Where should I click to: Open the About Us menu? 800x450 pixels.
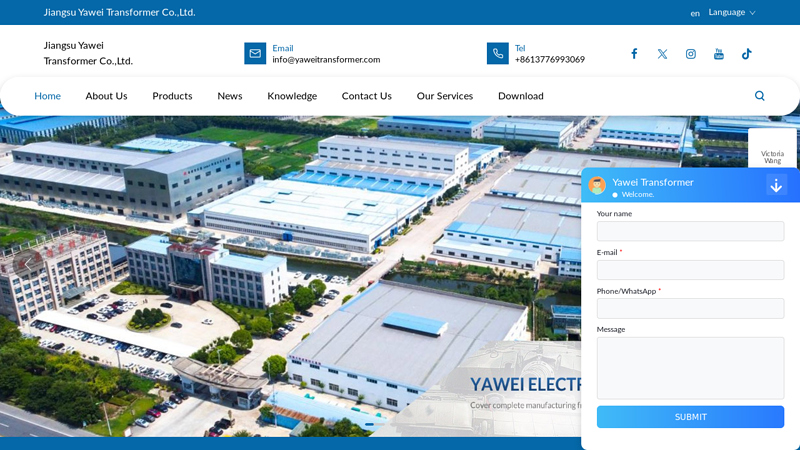coord(106,96)
